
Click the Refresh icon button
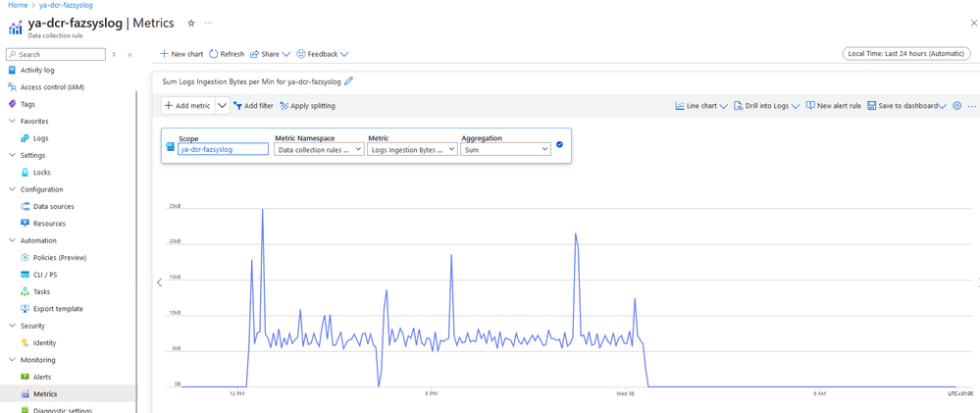click(x=214, y=54)
